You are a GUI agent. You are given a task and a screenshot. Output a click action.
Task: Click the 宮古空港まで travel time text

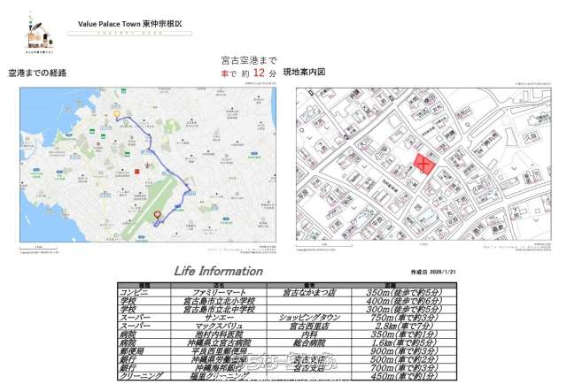pos(247,61)
